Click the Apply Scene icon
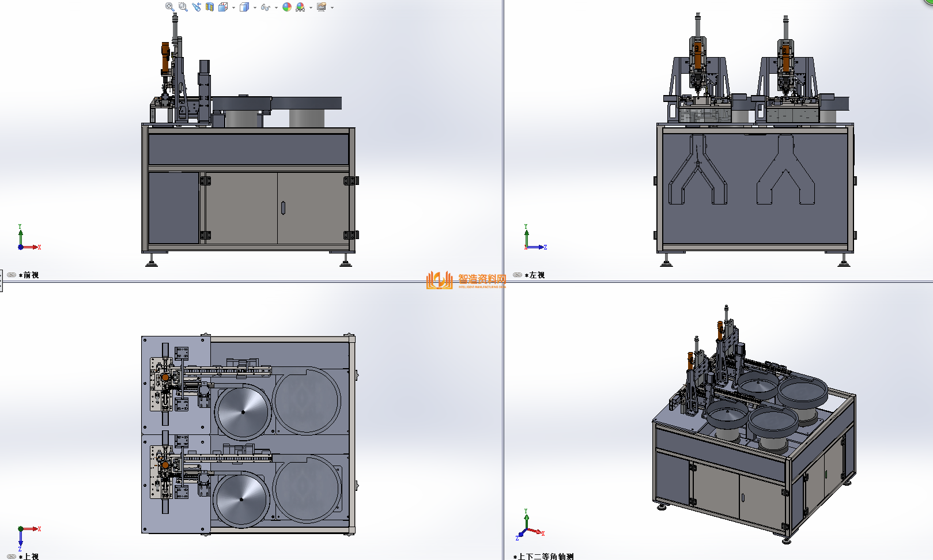Viewport: 933px width, 560px height. click(300, 7)
